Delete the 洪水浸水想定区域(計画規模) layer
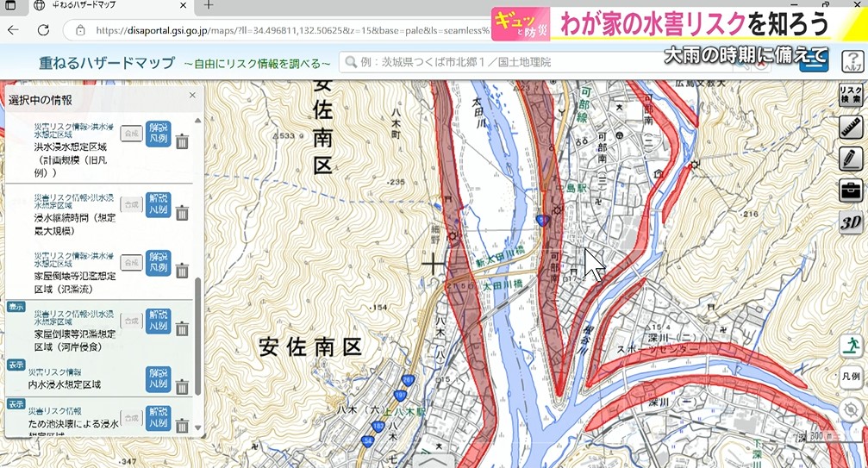The width and height of the screenshot is (868, 468). (182, 142)
